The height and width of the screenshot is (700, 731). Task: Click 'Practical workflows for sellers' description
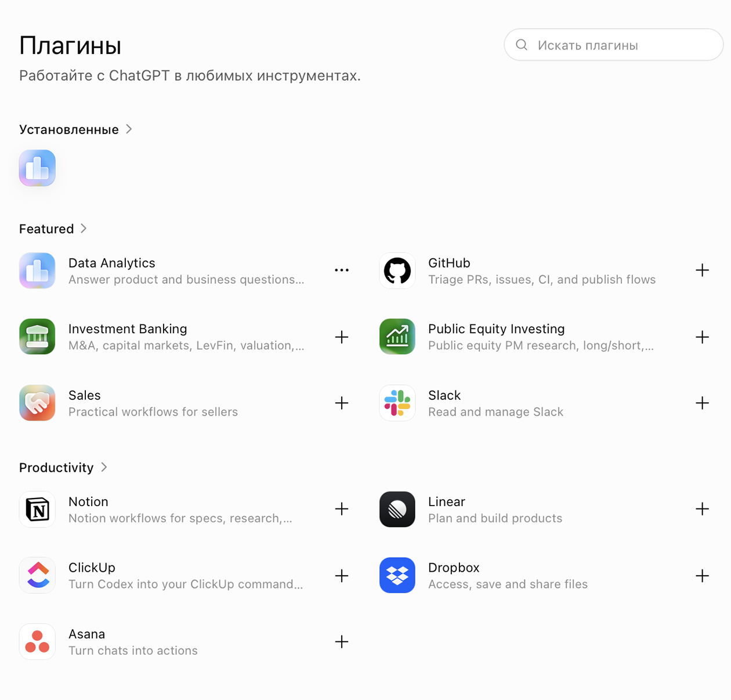153,412
